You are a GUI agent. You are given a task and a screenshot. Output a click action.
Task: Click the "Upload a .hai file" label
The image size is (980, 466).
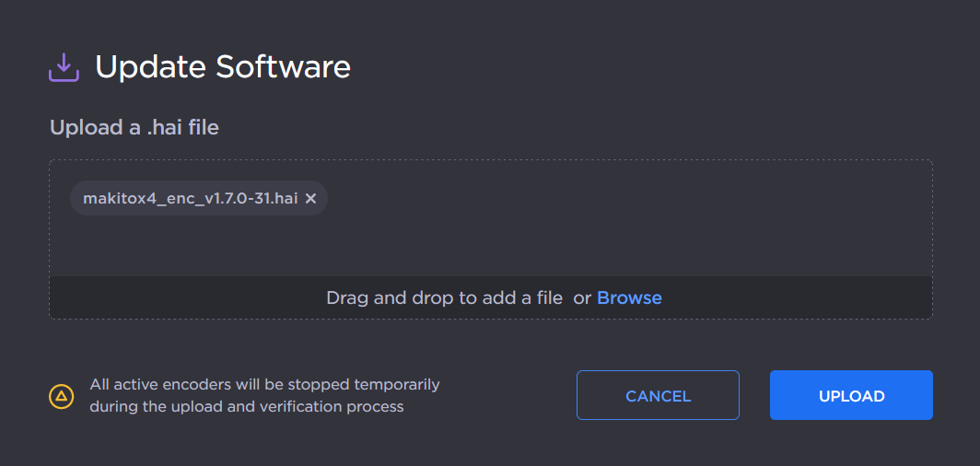tap(134, 127)
